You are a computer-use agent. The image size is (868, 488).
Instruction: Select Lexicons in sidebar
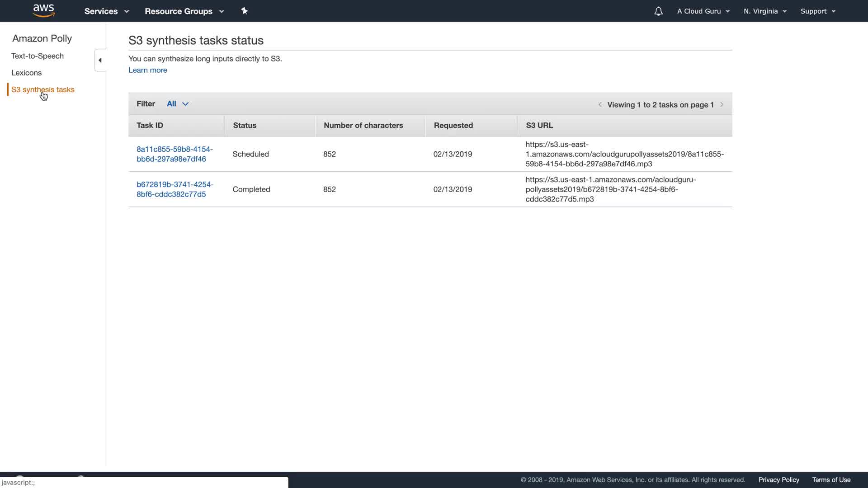(26, 73)
